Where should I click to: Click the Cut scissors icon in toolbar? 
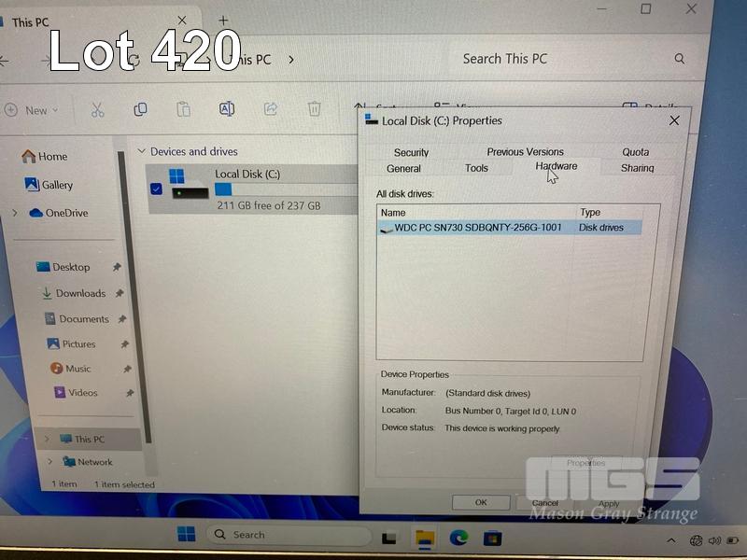coord(97,110)
